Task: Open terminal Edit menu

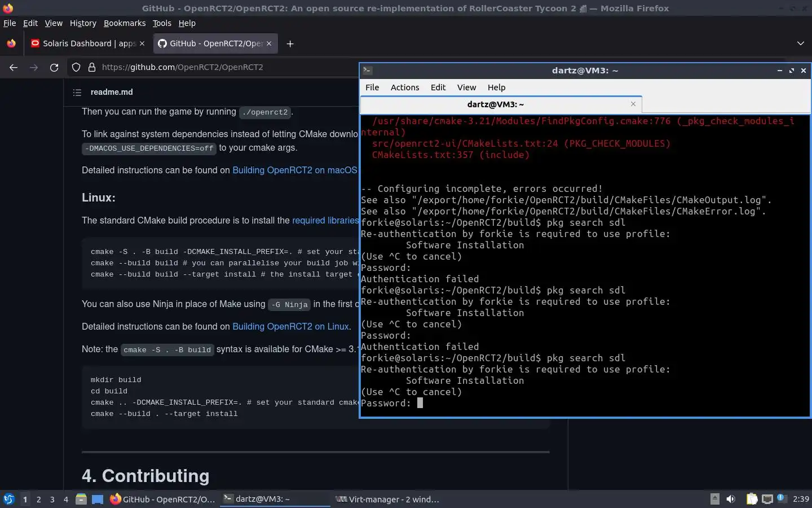Action: 438,87
